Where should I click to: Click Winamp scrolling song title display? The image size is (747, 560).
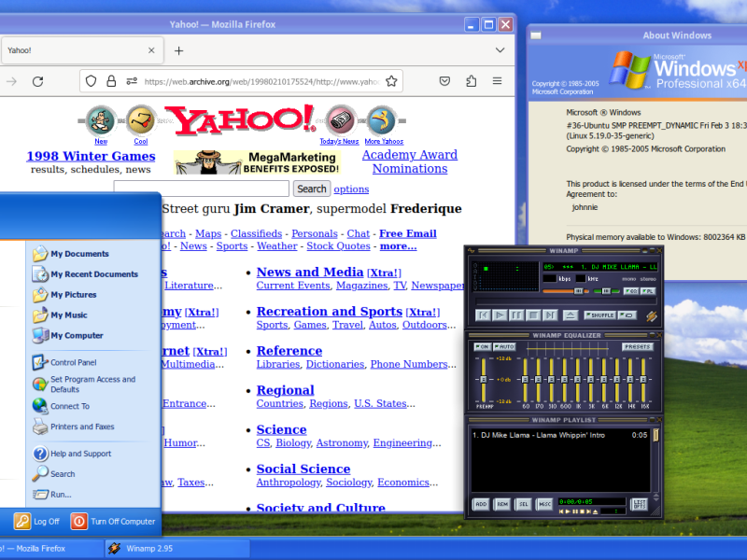pos(600,267)
